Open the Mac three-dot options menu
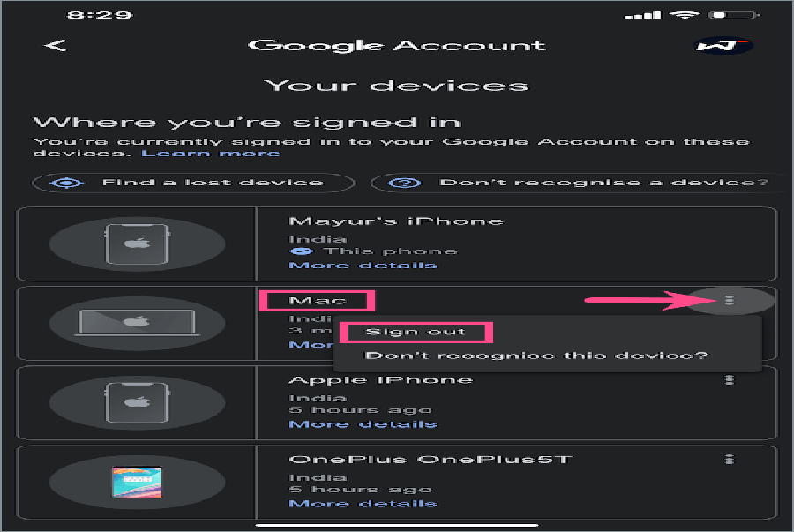This screenshot has width=794, height=532. [x=730, y=300]
